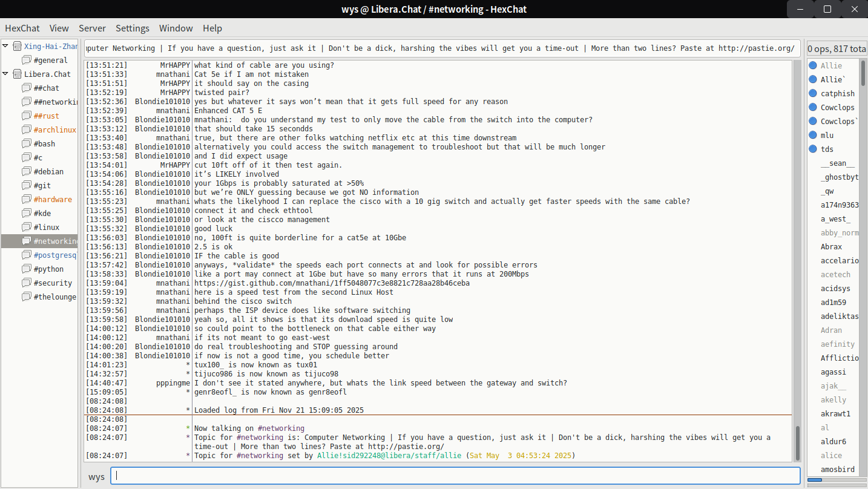
Task: Click the blue status dot beside tds
Action: tap(813, 149)
